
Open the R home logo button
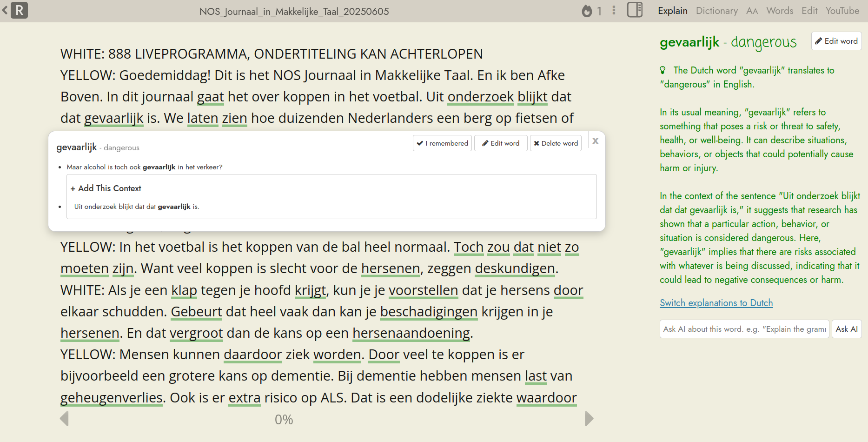[20, 10]
